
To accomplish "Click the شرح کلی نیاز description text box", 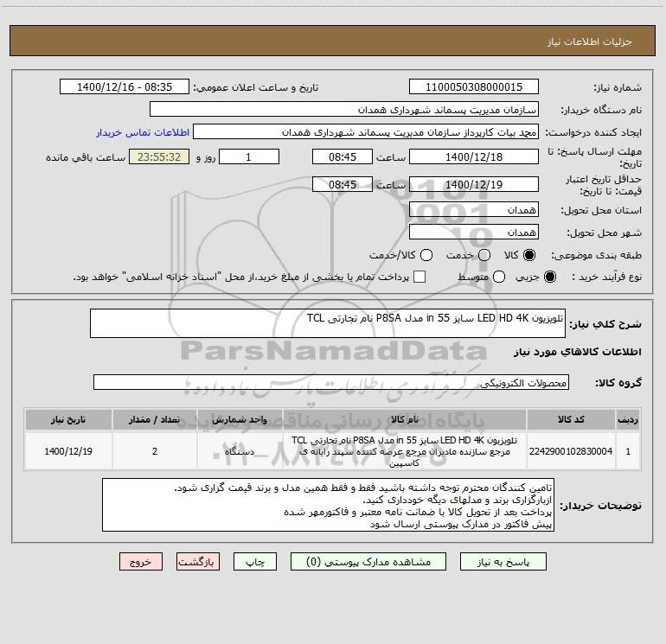I will pos(328,323).
